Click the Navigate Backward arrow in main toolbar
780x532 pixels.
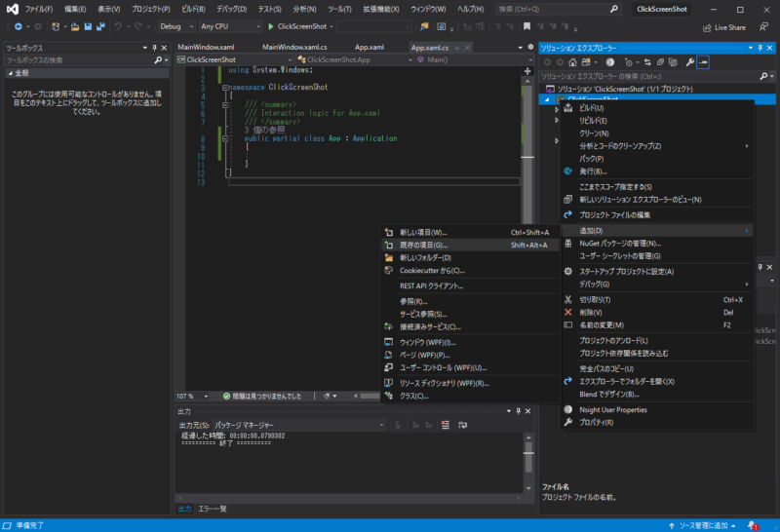coord(19,26)
